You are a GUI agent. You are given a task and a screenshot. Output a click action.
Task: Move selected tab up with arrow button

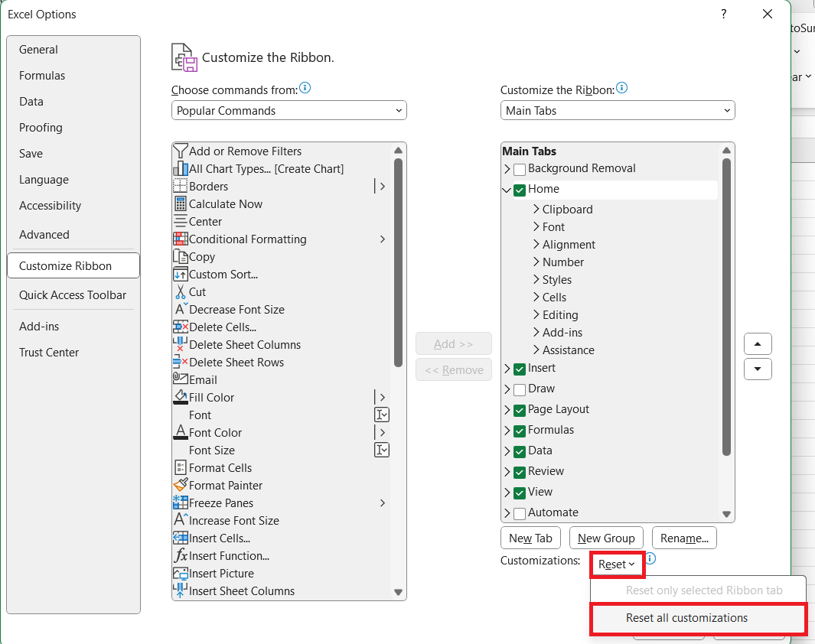pos(758,344)
